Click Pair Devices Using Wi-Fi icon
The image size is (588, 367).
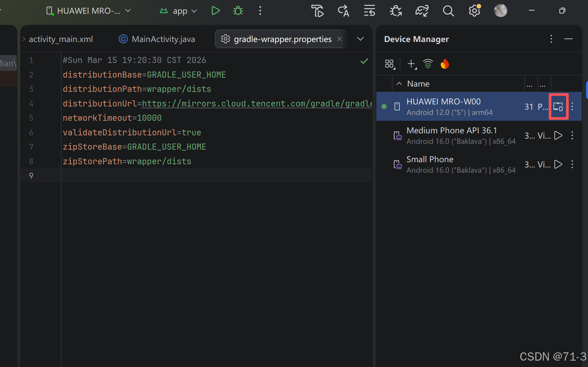[x=428, y=64]
